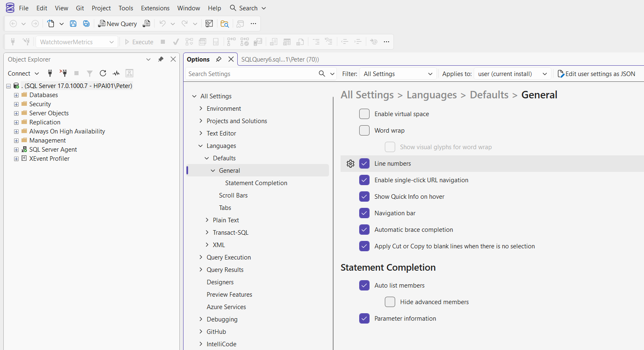Click the Find in Files folder icon
Screen dimensions: 644x350
[x=224, y=24]
